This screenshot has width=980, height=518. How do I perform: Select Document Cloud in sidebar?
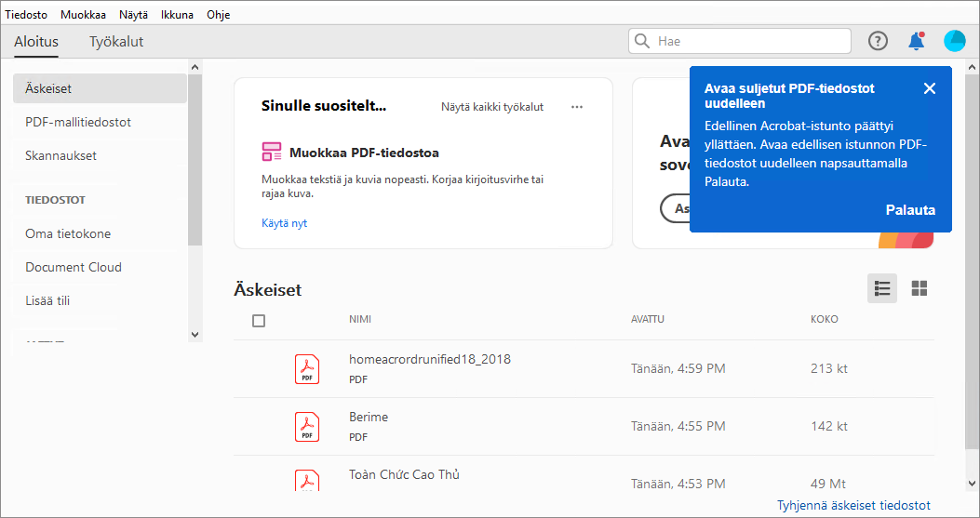[74, 267]
